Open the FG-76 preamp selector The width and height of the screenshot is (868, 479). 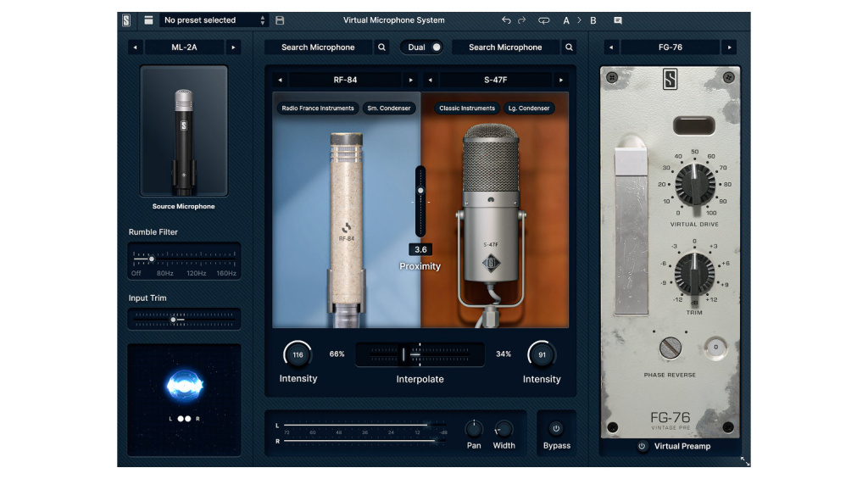[670, 47]
